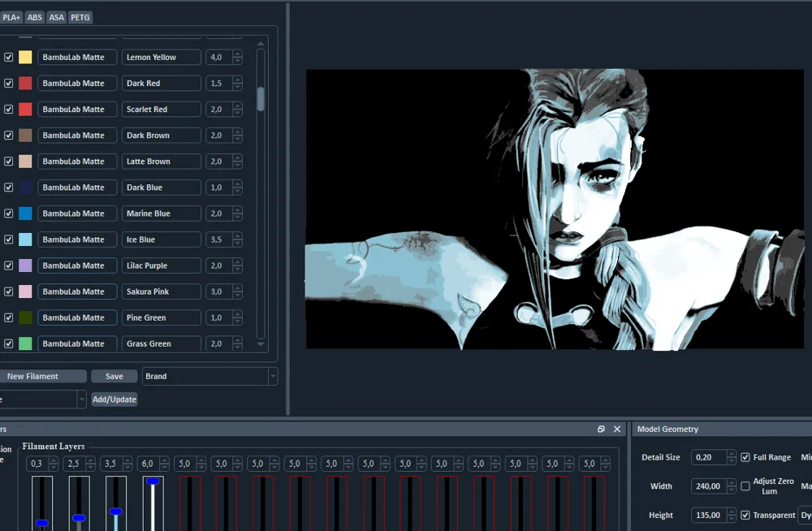Viewport: 812px width, 531px height.
Task: Uncheck the Pine Green filament checkbox
Action: (9, 317)
